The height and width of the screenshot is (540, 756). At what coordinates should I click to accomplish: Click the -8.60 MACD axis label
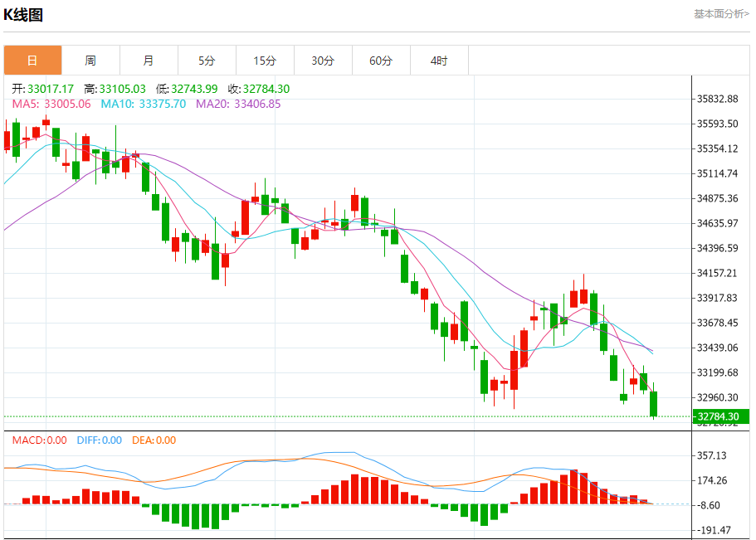[709, 505]
